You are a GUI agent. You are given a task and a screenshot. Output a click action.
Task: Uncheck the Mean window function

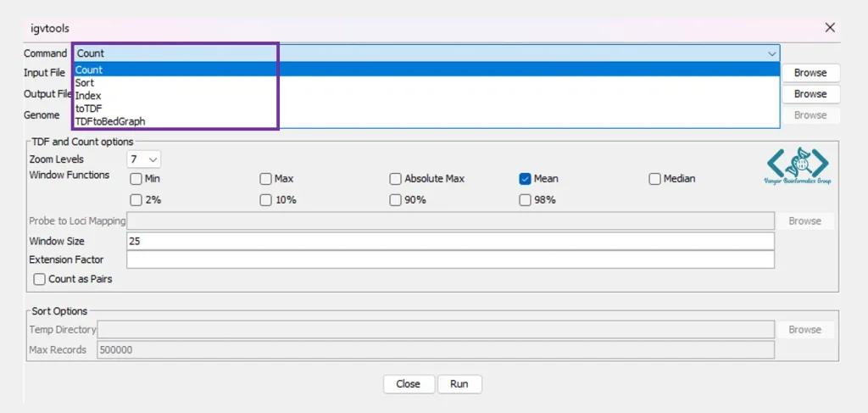pyautogui.click(x=526, y=179)
